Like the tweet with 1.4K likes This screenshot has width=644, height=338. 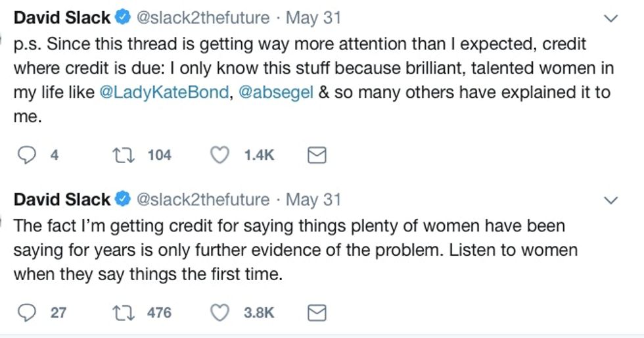point(221,155)
